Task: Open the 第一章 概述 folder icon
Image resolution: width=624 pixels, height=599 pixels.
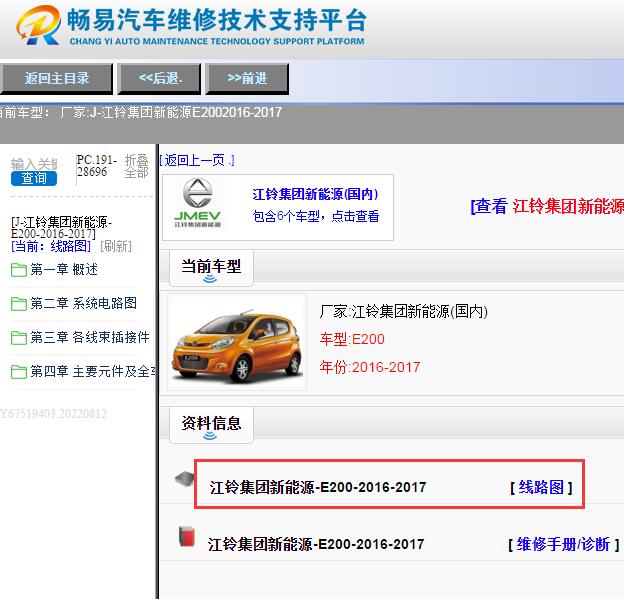Action: click(18, 270)
